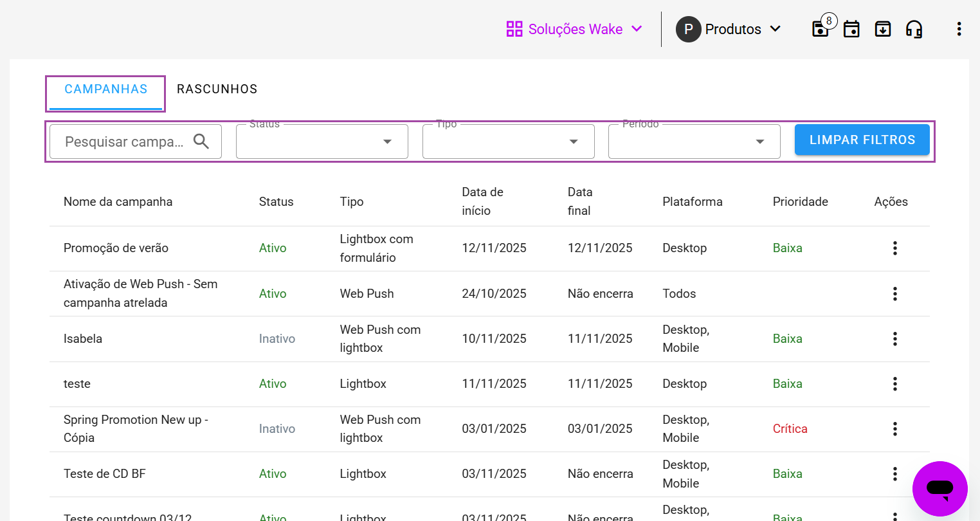Select the Campanhas tab
980x521 pixels.
tap(106, 89)
